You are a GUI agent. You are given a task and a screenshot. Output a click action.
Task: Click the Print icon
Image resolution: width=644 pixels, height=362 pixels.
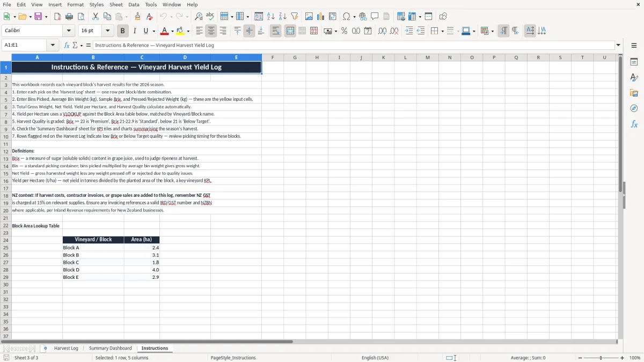69,17
